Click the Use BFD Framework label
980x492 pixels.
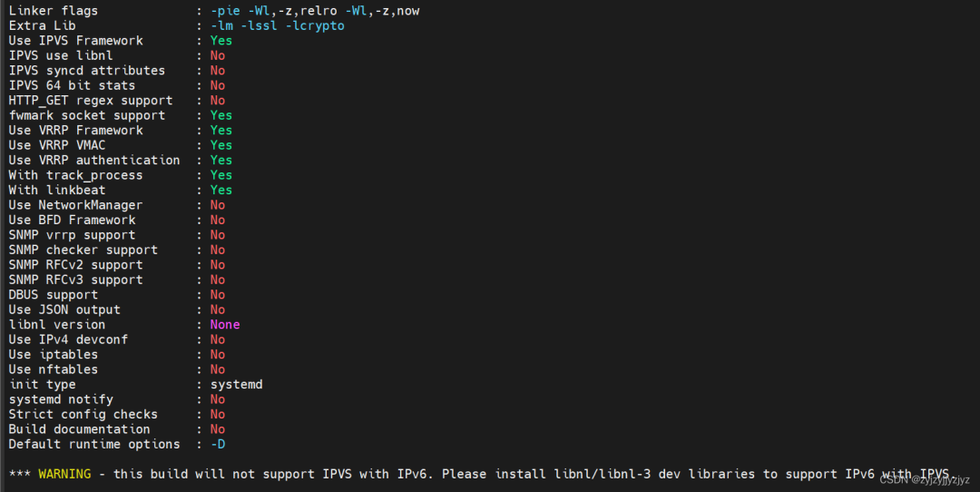coord(72,220)
